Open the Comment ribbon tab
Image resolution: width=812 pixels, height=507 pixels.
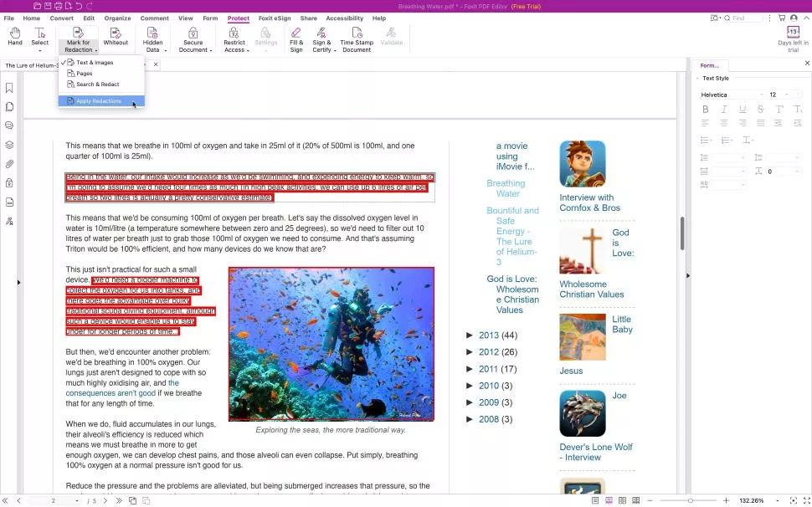[154, 18]
